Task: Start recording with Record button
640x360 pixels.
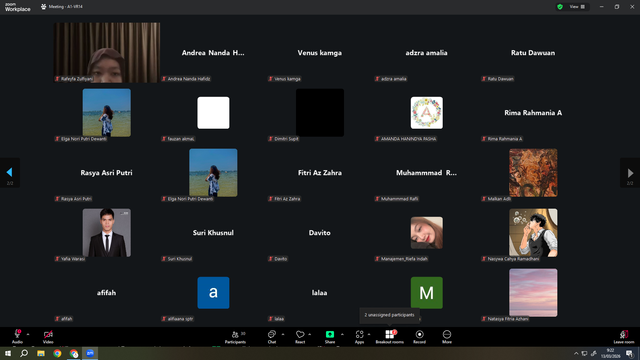Action: [419, 337]
